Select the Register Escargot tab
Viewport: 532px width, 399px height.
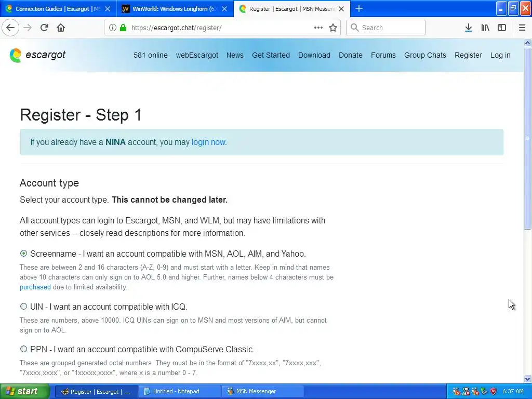[292, 9]
